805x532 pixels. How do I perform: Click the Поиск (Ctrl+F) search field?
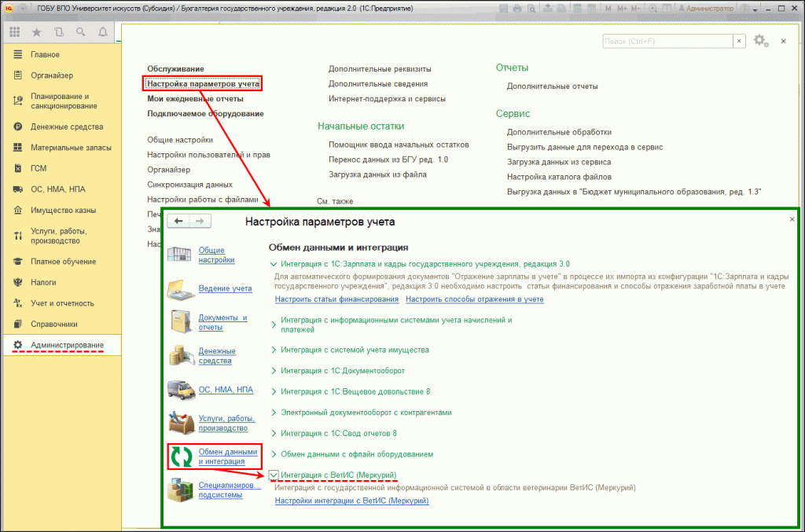click(667, 41)
